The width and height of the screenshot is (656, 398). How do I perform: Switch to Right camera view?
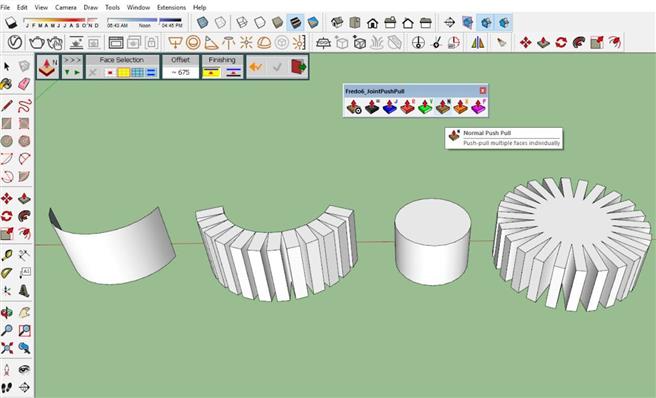tap(390, 22)
